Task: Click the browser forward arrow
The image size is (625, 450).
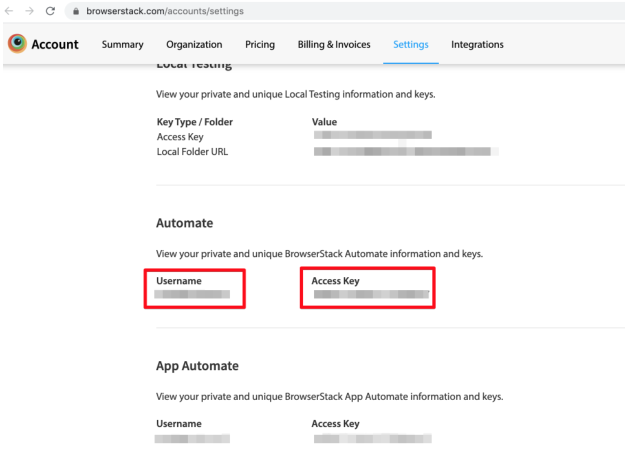Action: [29, 11]
